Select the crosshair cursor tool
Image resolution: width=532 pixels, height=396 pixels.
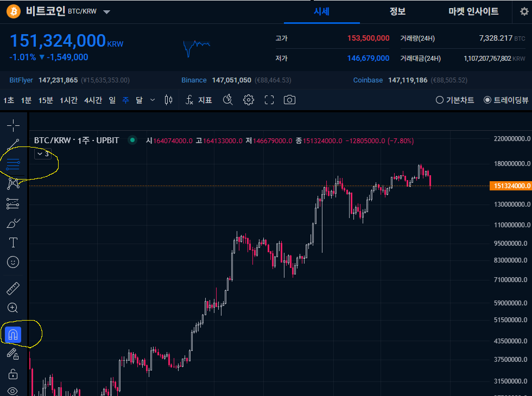13,125
